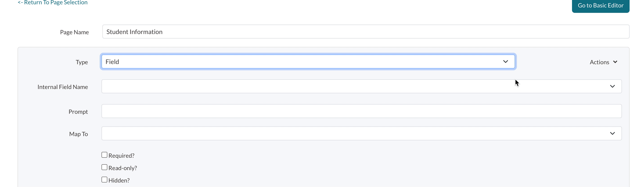Click the Map To chevron arrow

tap(612, 133)
